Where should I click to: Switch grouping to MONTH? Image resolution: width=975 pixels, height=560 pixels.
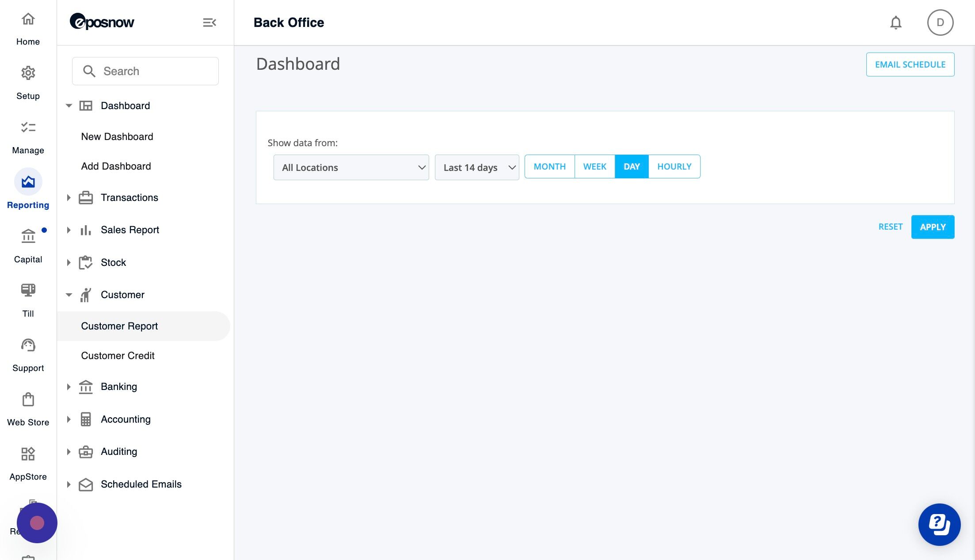[549, 166]
